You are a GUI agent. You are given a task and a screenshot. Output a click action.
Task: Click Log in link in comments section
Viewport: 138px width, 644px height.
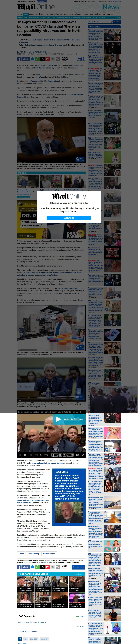click(82, 626)
